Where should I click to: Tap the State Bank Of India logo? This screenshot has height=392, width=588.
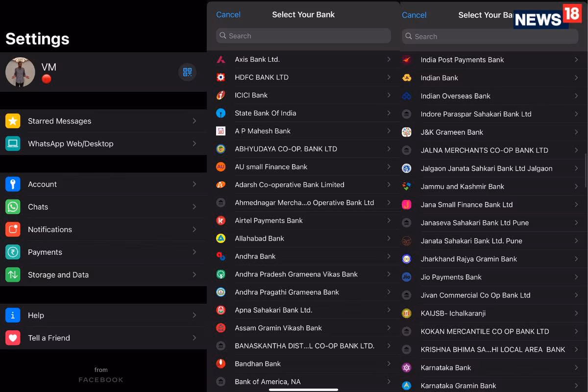221,113
